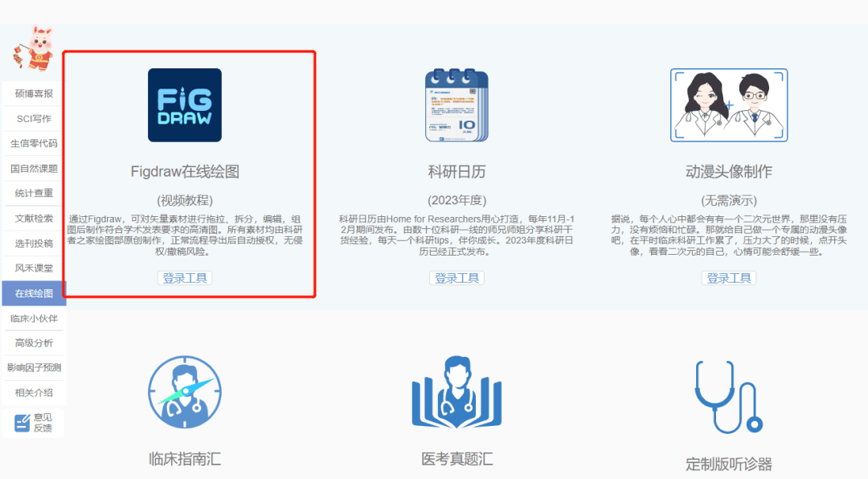Open the Figdraw logo icon

click(x=184, y=105)
